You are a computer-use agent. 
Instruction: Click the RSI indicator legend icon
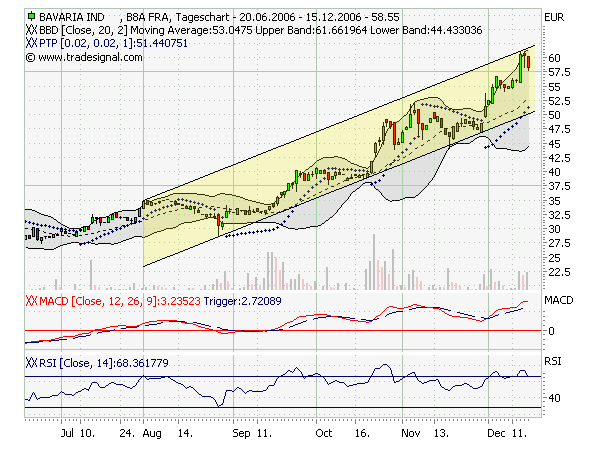(32, 362)
